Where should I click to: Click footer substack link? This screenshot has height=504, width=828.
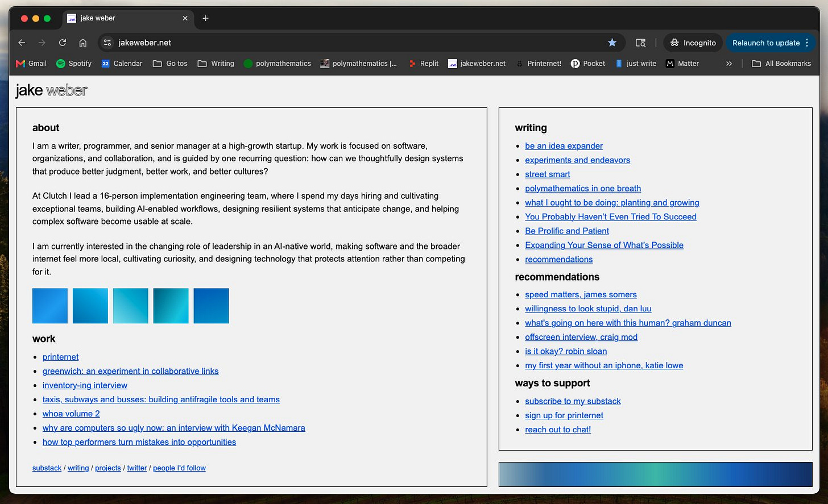coord(47,468)
